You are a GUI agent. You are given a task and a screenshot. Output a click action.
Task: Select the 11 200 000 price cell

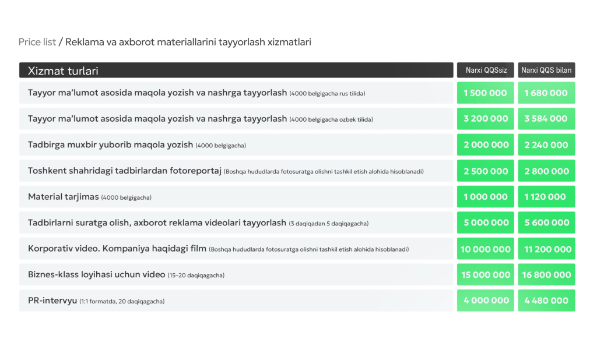(546, 249)
